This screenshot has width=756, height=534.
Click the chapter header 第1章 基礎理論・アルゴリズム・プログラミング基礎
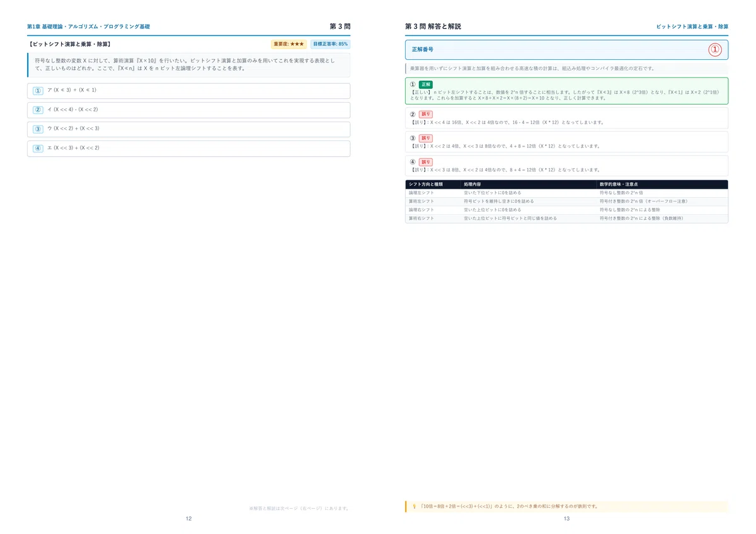88,27
